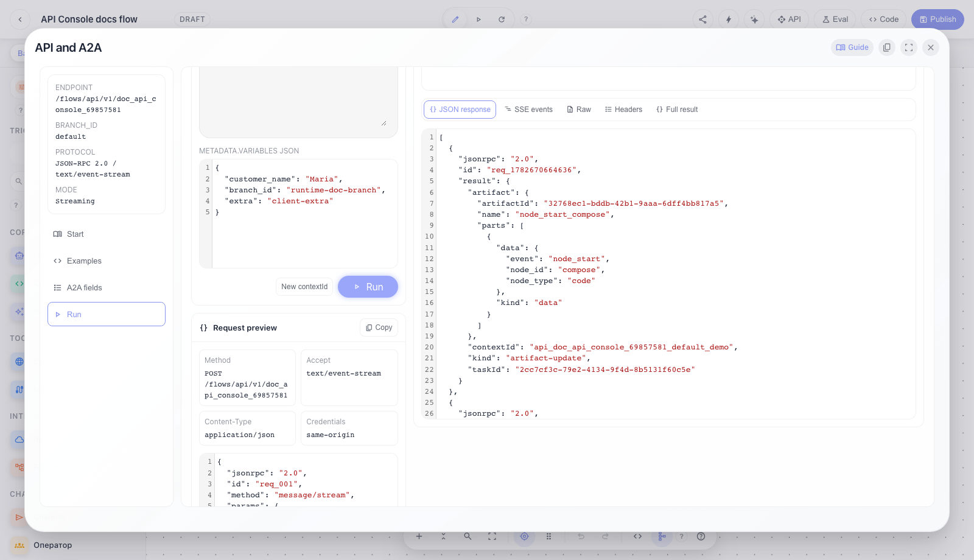
Task: Copy the request preview
Action: pos(379,327)
